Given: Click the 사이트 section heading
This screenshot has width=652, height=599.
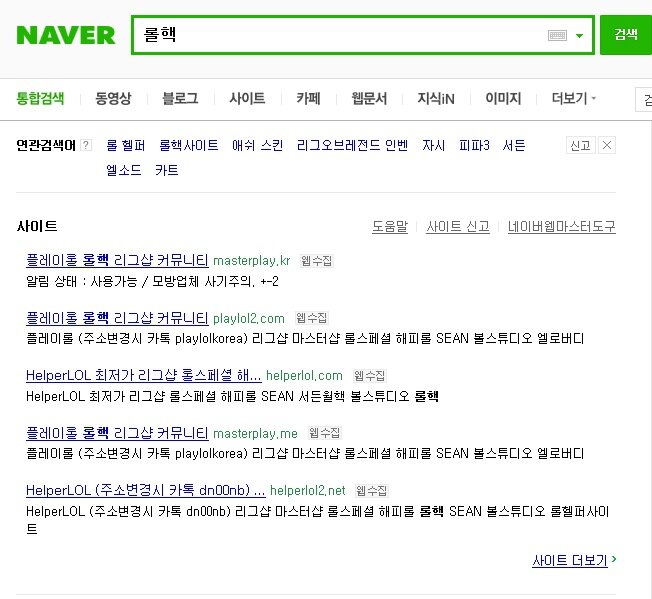Looking at the screenshot, I should point(37,226).
